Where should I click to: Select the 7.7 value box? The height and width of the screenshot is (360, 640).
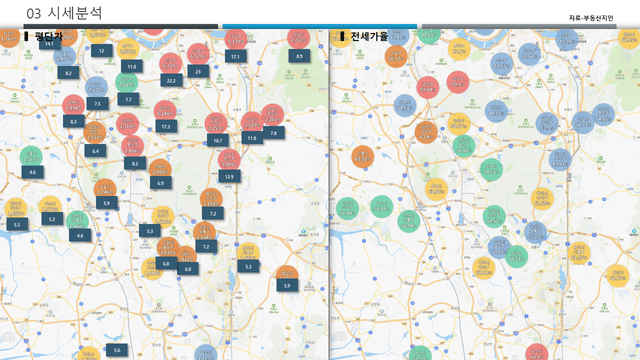128,100
